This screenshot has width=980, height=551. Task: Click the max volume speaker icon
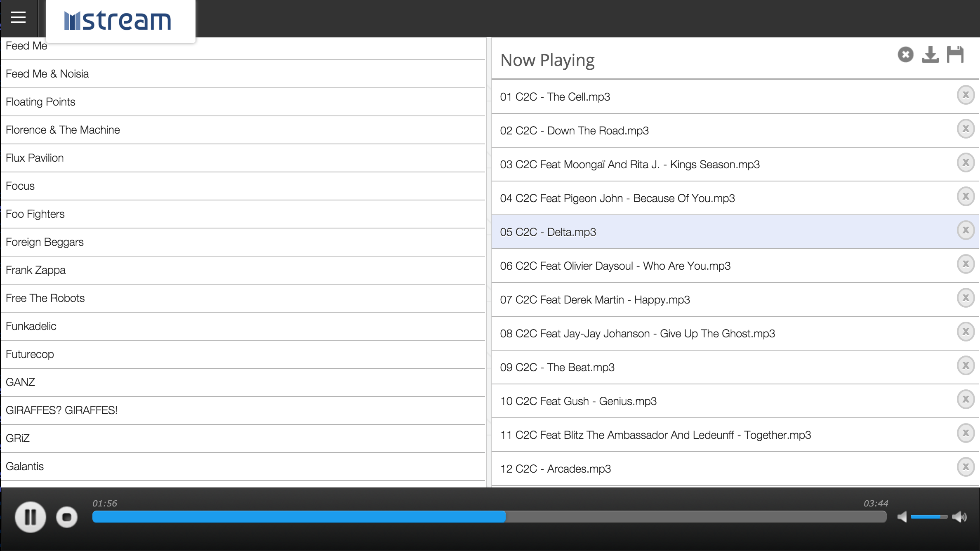[x=959, y=517]
